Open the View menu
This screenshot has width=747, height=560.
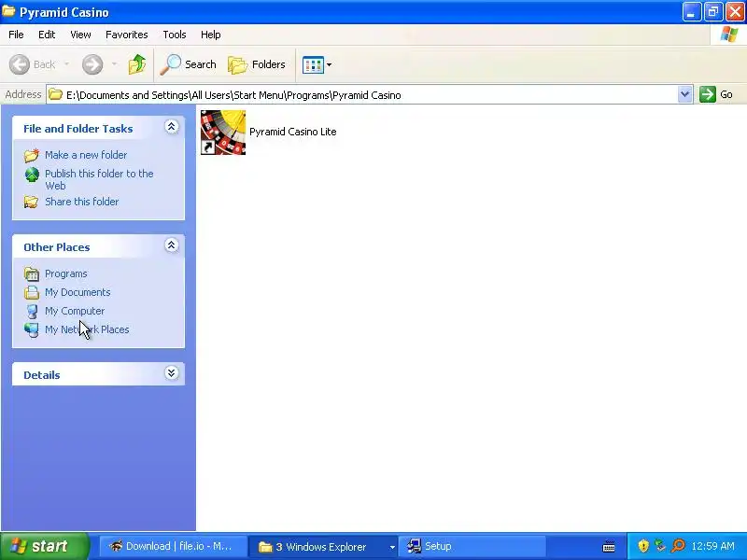coord(80,35)
